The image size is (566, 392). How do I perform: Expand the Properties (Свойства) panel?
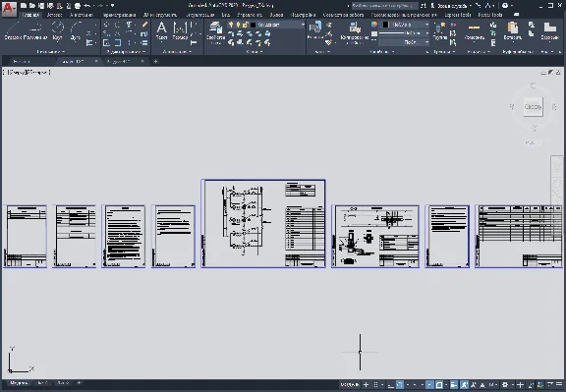pos(381,52)
